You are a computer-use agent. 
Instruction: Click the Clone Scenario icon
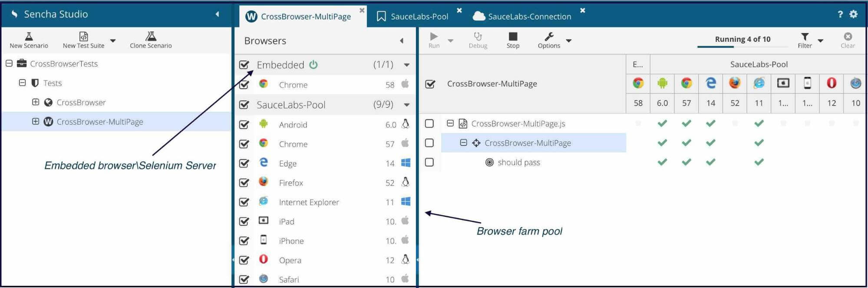(151, 36)
